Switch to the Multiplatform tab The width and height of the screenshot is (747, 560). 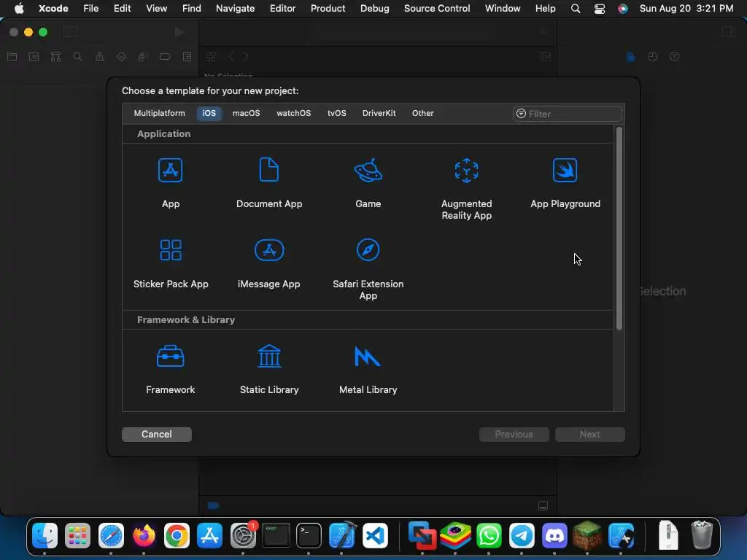(x=159, y=113)
